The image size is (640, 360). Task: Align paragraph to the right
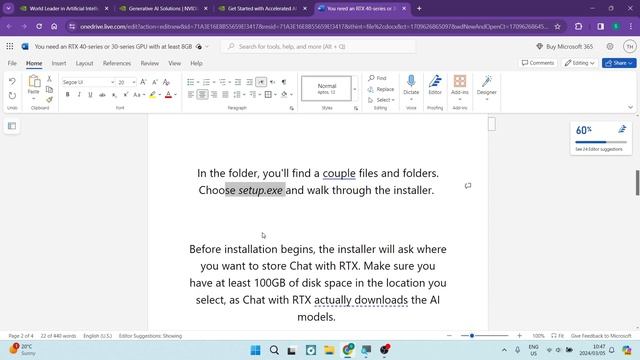click(x=214, y=95)
